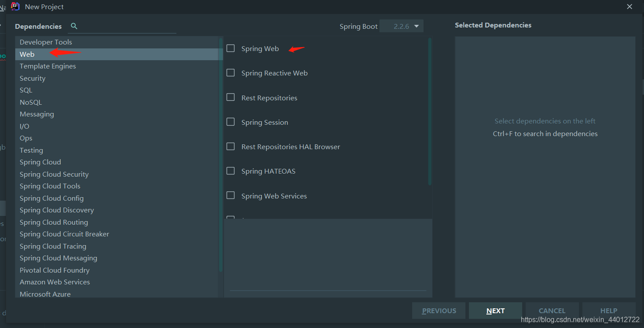The image size is (644, 328).
Task: Click the PREVIOUS button
Action: (x=439, y=311)
